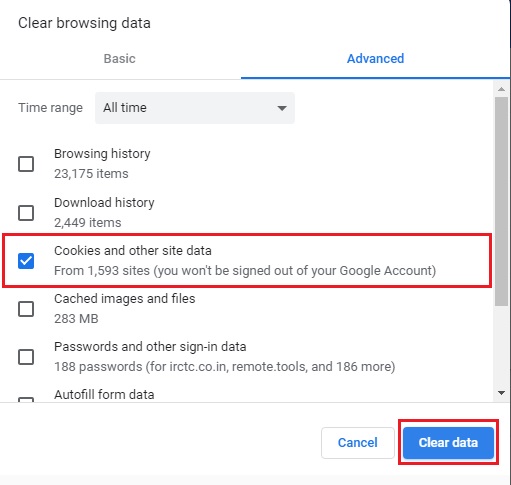The height and width of the screenshot is (485, 511).
Task: Select the Advanced tab
Action: tap(375, 59)
